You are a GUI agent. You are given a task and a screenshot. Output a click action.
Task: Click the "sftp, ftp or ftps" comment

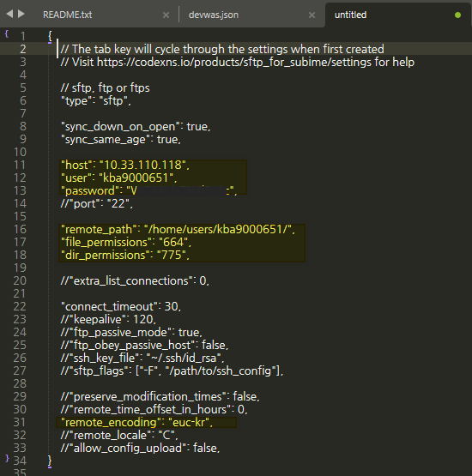click(105, 88)
